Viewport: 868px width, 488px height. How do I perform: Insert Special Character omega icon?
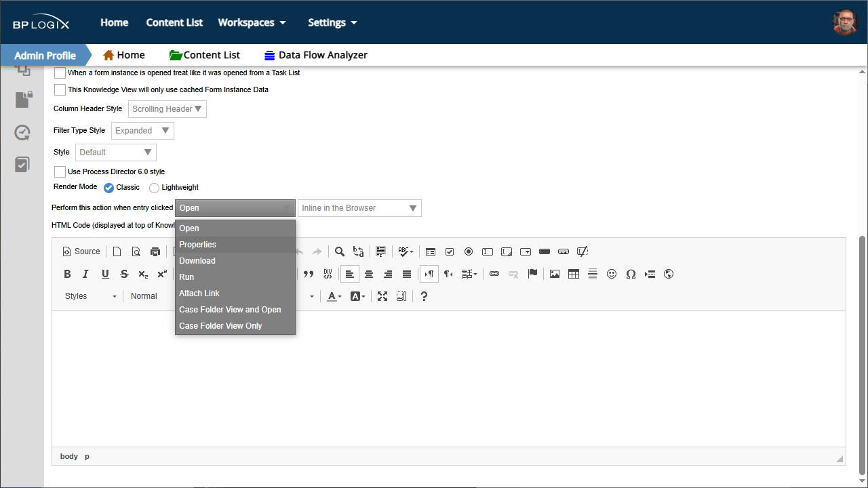tap(631, 274)
